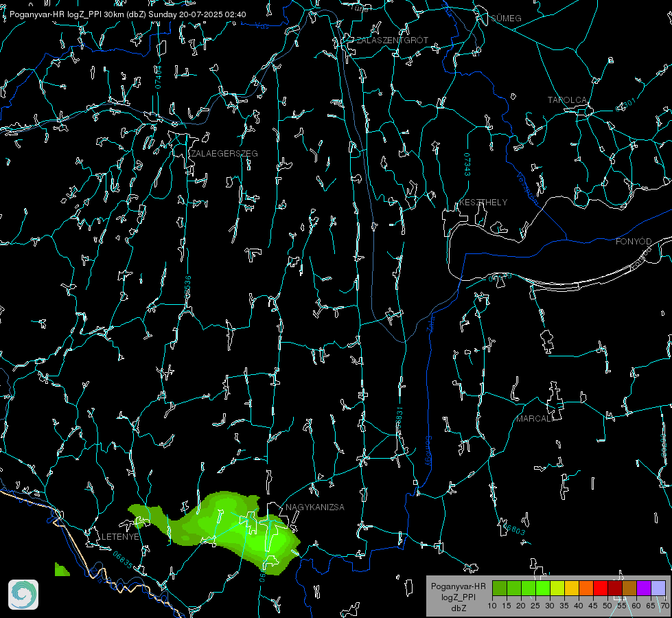Viewport: 672px width, 618px height.
Task: Click the 06803 road number label
Action: (514, 529)
